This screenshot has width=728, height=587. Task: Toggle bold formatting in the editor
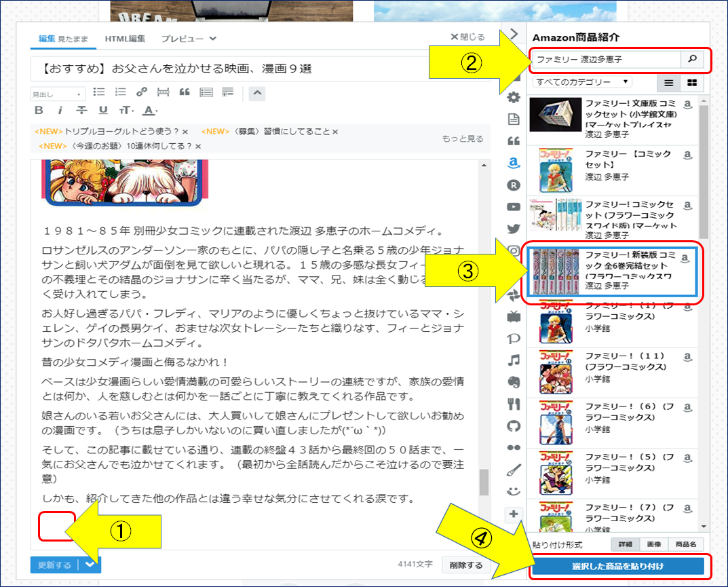[39, 110]
